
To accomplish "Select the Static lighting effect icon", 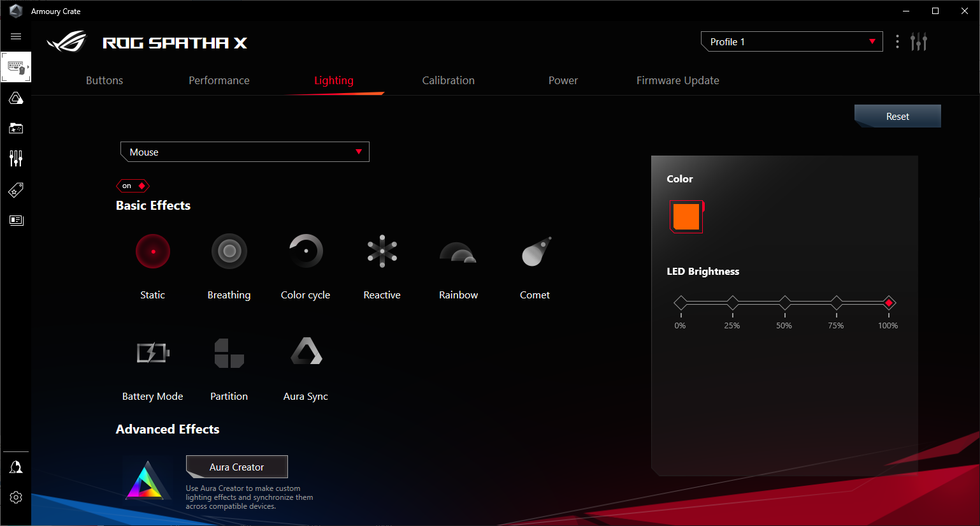I will click(153, 251).
